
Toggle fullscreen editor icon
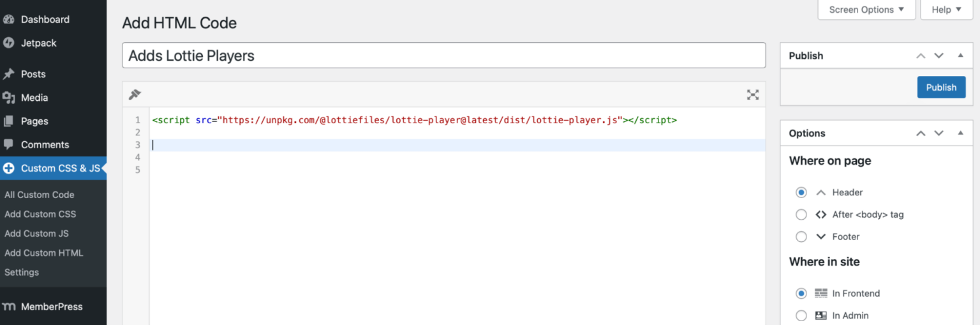[753, 94]
